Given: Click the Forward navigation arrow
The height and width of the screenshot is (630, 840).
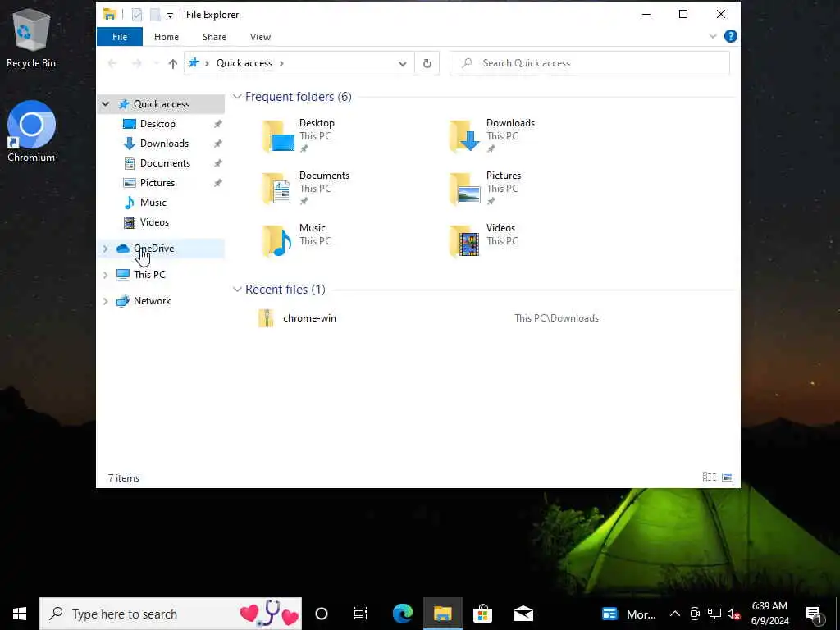Looking at the screenshot, I should [x=137, y=64].
